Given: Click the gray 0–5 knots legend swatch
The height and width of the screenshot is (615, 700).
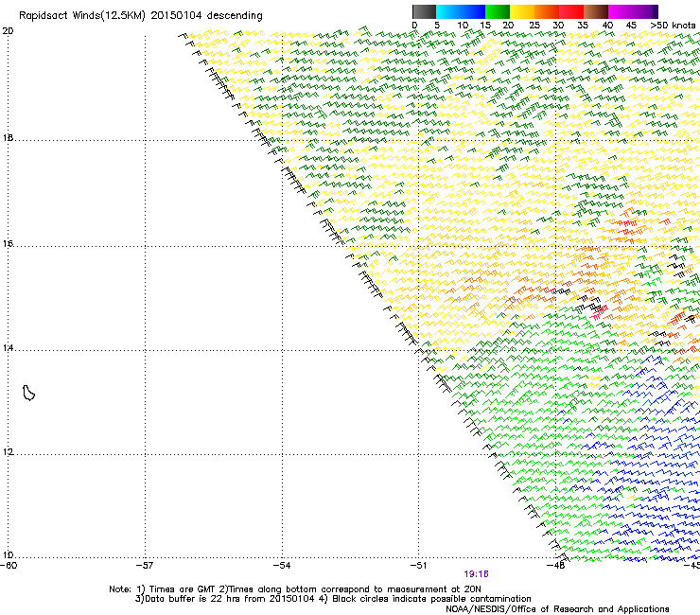Looking at the screenshot, I should [x=424, y=11].
